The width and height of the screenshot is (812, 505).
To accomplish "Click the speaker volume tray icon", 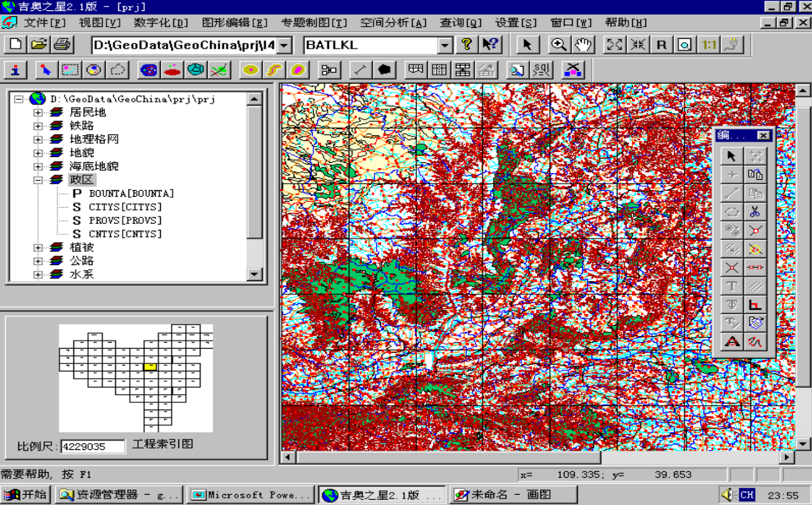I will [x=728, y=495].
